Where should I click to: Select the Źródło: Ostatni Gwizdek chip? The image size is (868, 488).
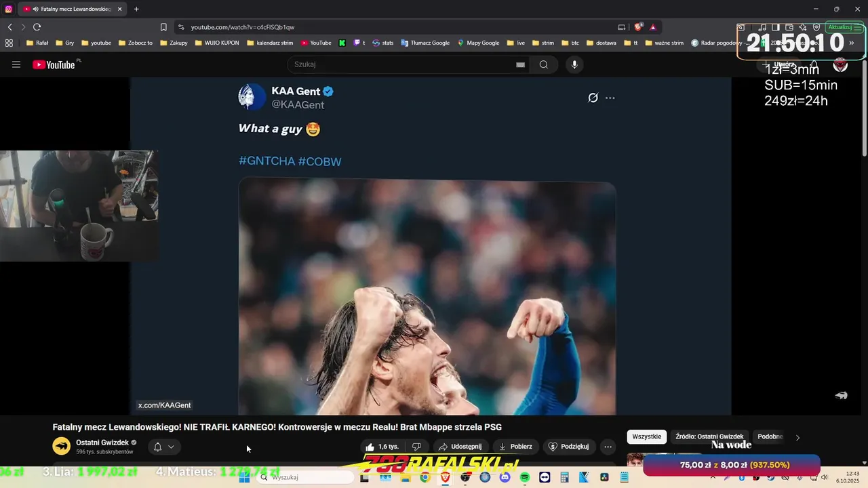coord(709,436)
